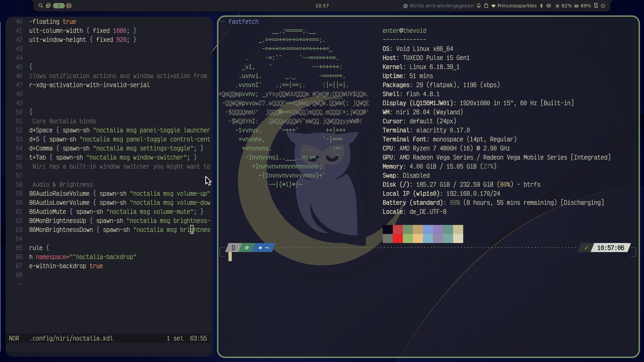
Task: Click the 'NOR' mode indicator in the editor
Action: (x=14, y=339)
